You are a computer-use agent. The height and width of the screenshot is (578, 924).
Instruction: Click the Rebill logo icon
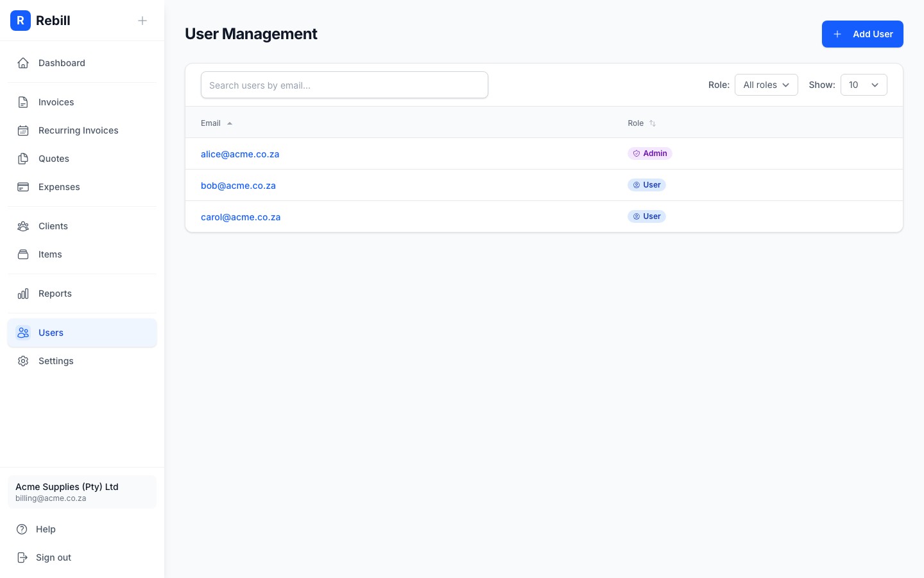click(21, 21)
